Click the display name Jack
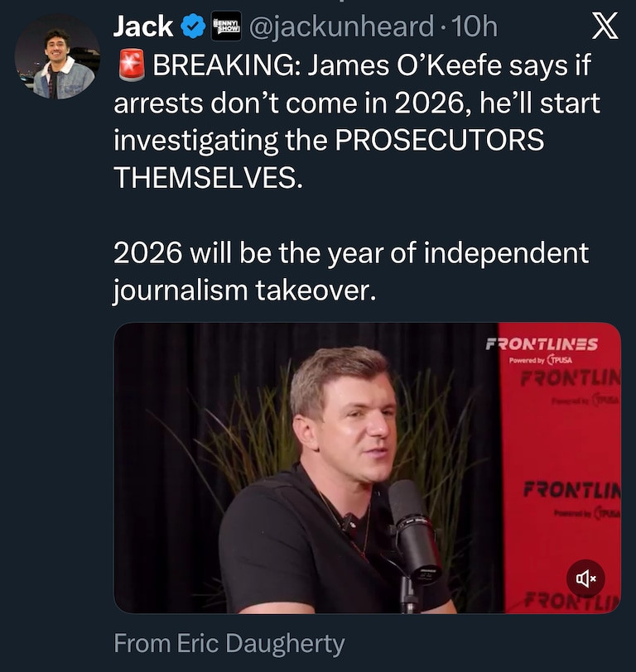The height and width of the screenshot is (672, 636). click(x=142, y=26)
